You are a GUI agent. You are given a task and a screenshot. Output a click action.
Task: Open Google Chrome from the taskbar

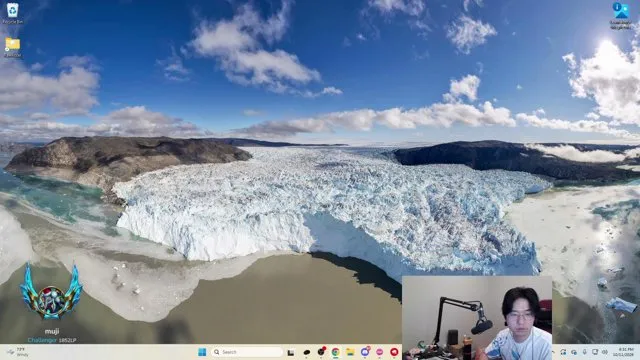pyautogui.click(x=336, y=352)
